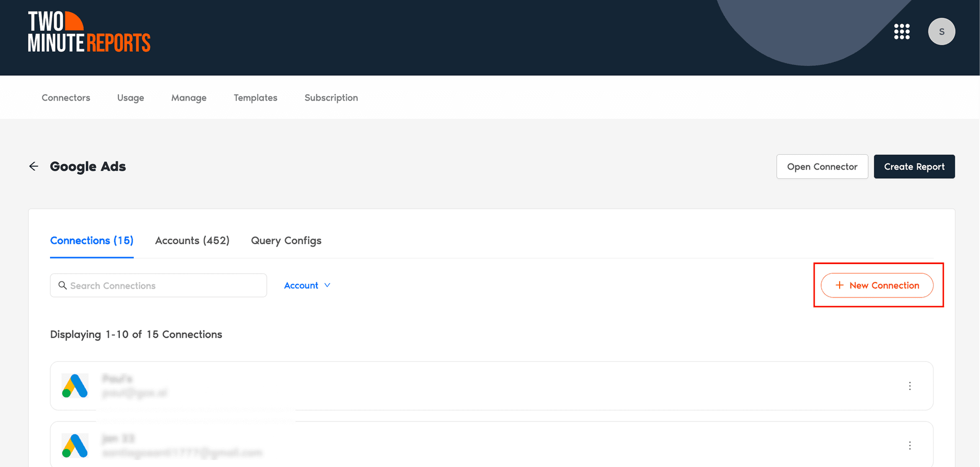Open the three-dot menu on the first connection
The width and height of the screenshot is (980, 467).
click(910, 386)
